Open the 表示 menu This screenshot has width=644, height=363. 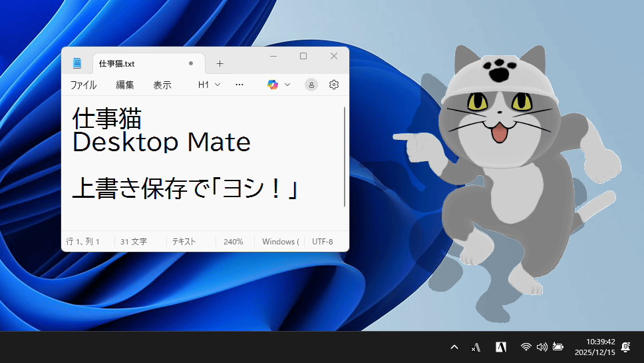pyautogui.click(x=162, y=85)
